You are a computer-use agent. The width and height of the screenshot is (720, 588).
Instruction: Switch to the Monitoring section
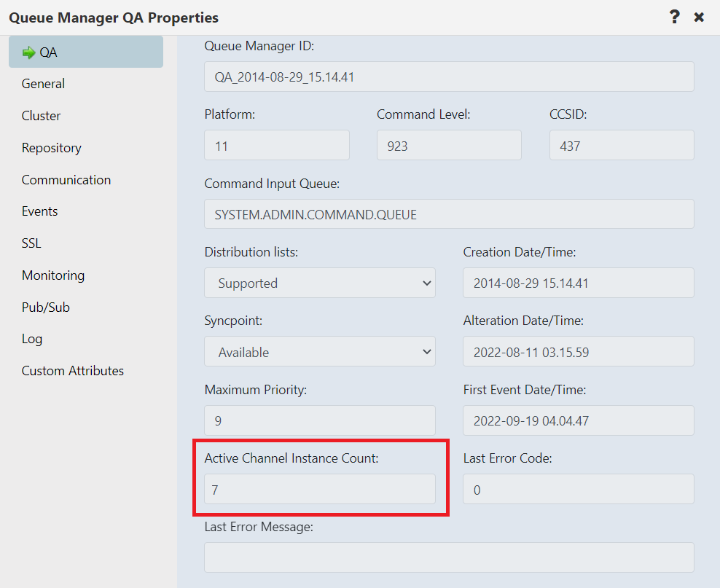point(53,275)
